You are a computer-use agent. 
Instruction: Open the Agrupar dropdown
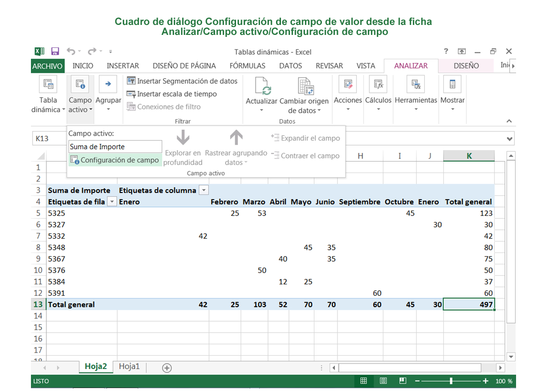click(108, 94)
